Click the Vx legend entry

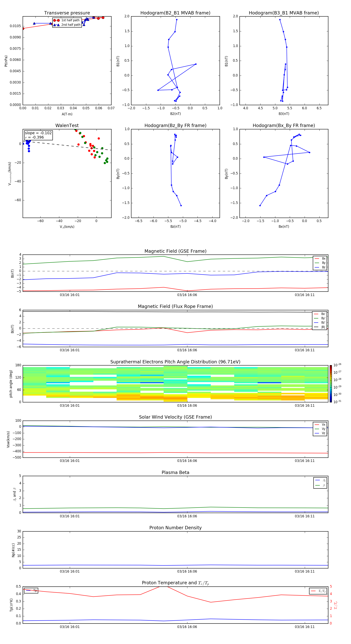(320, 424)
